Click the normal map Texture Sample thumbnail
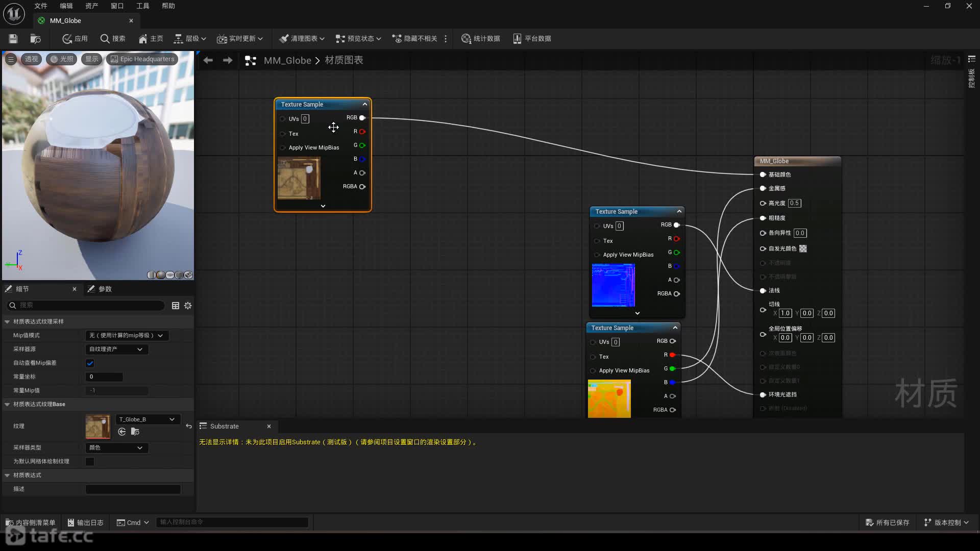Screen dimensions: 980x551 tap(613, 285)
